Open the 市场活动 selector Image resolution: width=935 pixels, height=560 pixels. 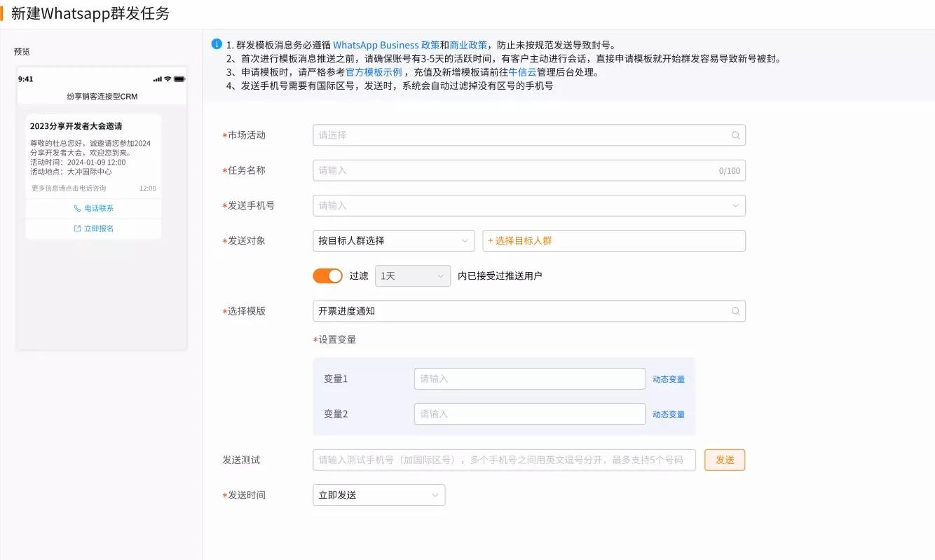click(529, 135)
